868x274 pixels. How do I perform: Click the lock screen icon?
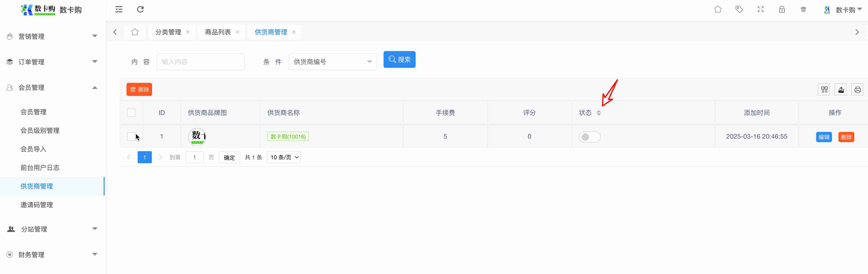click(x=782, y=10)
